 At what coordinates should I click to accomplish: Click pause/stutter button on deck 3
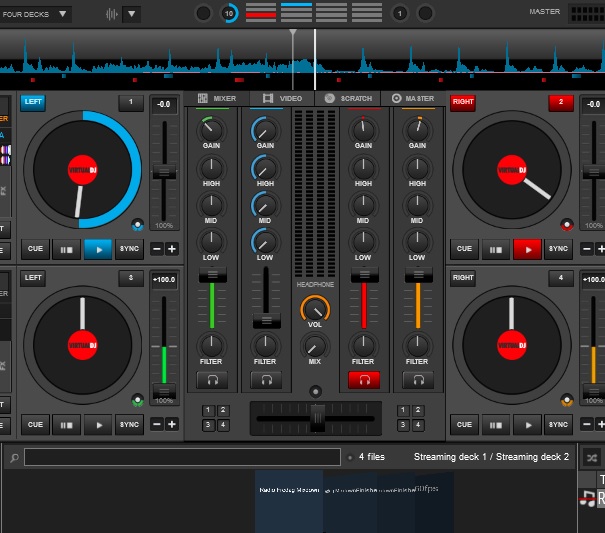tap(67, 425)
